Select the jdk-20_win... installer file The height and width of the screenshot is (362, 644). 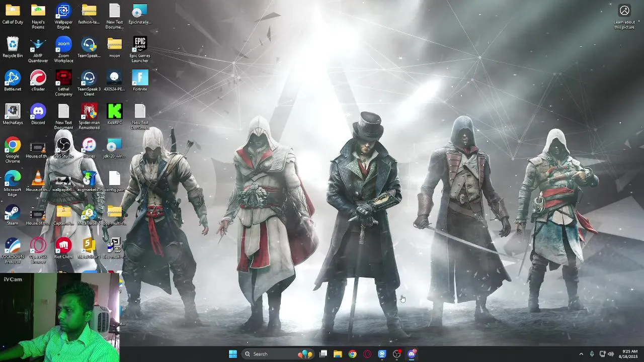click(115, 148)
